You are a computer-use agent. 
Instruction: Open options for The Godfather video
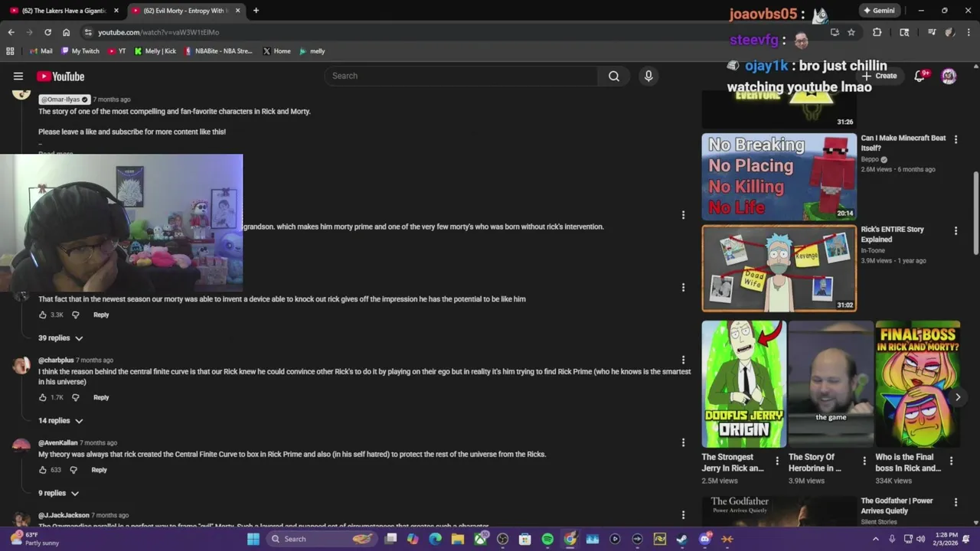click(x=955, y=502)
